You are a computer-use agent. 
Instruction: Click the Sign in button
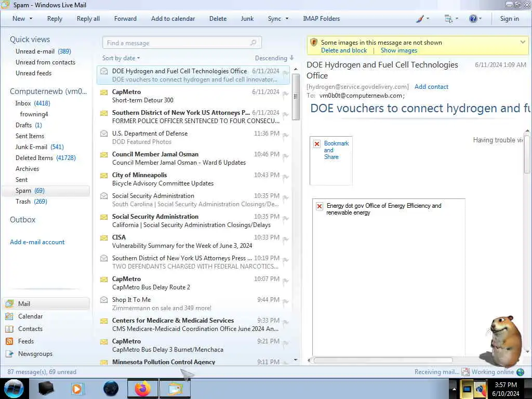point(509,19)
